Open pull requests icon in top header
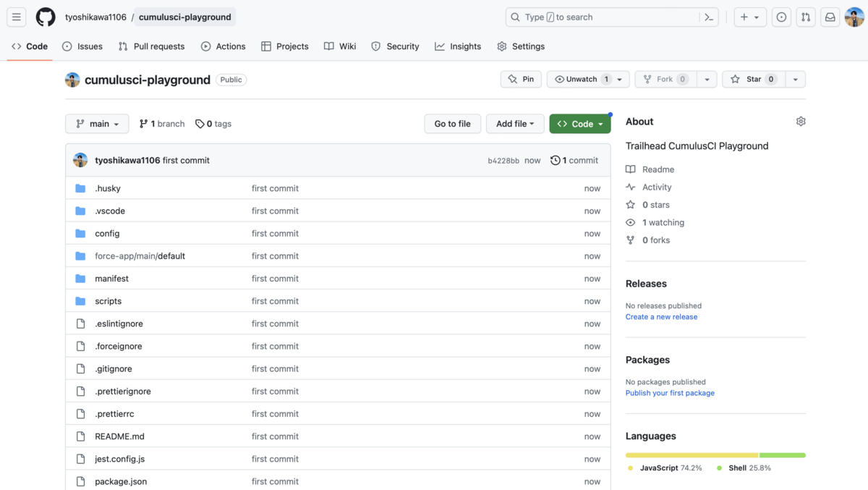 point(806,17)
